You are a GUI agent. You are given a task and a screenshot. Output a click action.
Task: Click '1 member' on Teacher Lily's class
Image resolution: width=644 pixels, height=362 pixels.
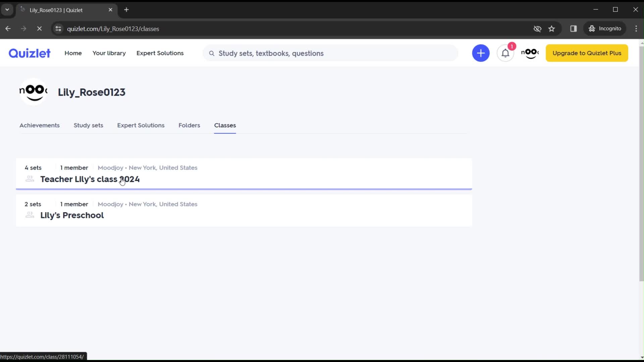pyautogui.click(x=74, y=168)
